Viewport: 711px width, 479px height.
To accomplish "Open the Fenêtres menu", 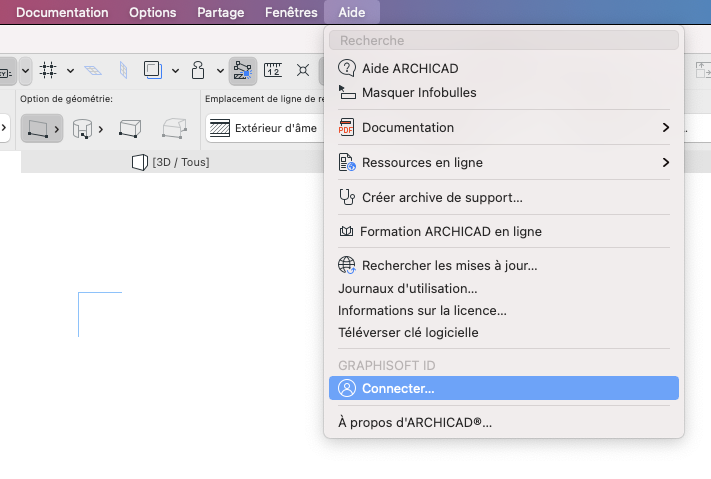I will pos(291,12).
